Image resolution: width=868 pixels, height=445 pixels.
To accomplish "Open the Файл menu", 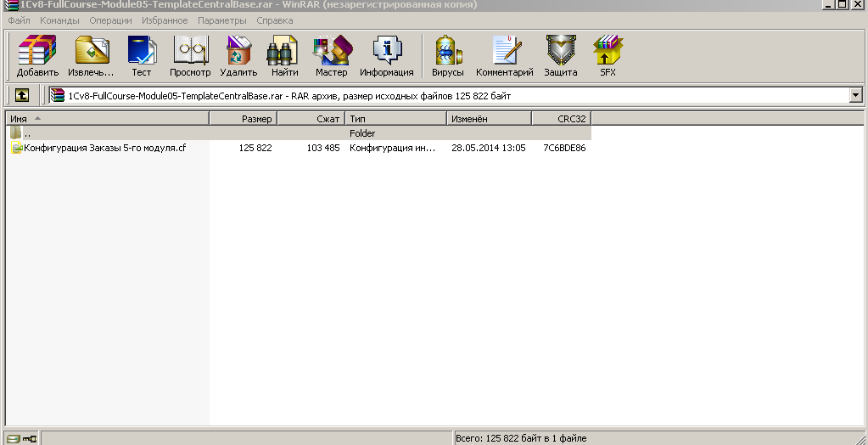I will [19, 20].
